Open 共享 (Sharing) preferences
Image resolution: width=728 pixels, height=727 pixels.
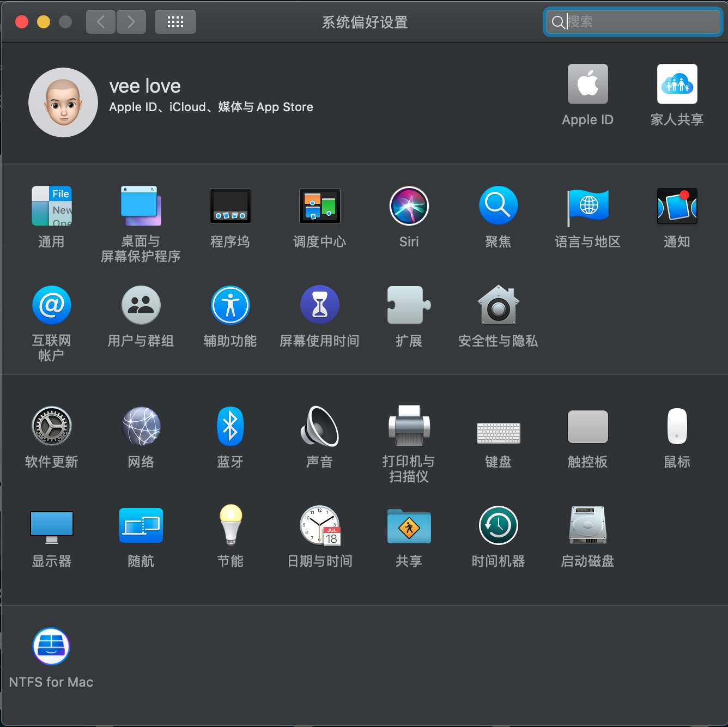[409, 526]
